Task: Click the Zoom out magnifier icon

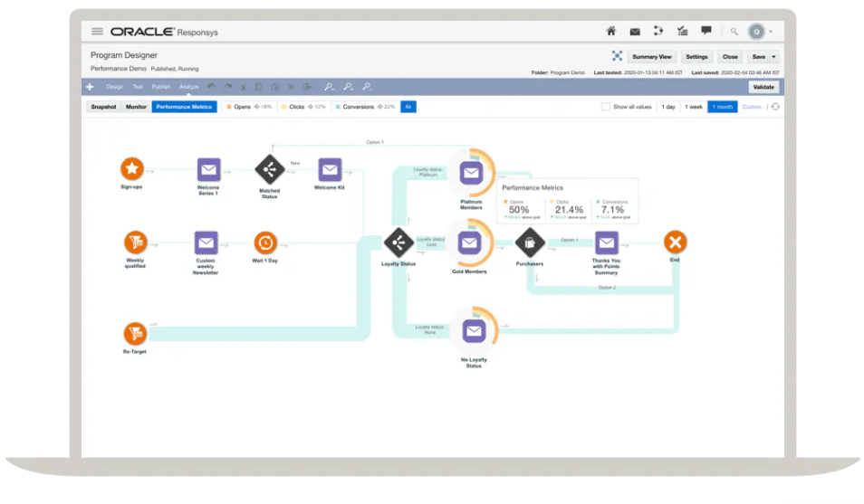Action: [367, 87]
